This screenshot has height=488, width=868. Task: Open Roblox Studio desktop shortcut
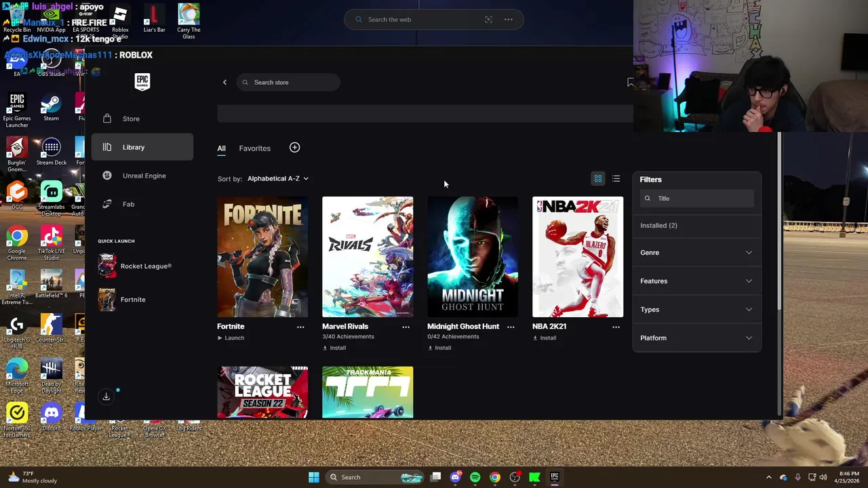point(120,22)
